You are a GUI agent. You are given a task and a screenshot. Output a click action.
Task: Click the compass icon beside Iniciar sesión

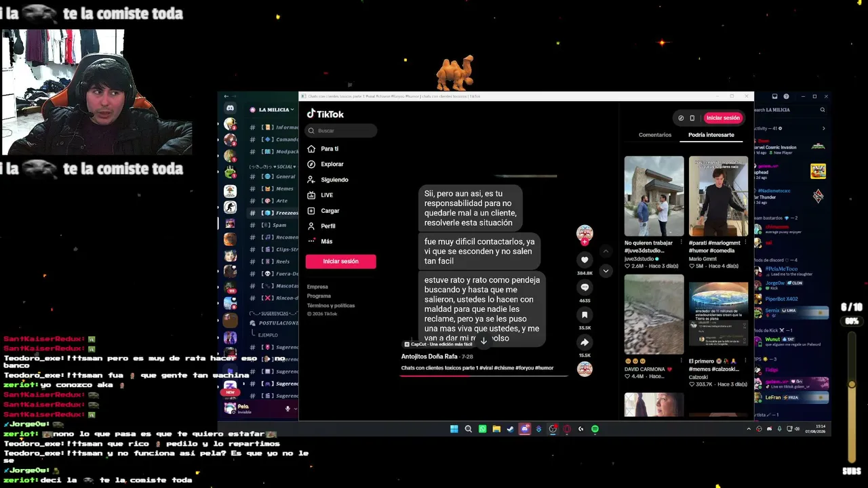(x=681, y=118)
